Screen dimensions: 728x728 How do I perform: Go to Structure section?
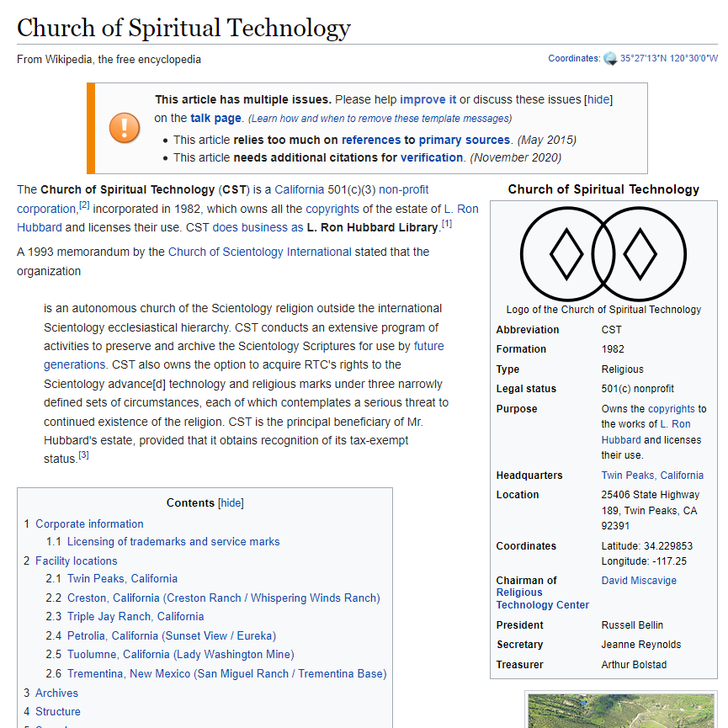click(x=57, y=712)
